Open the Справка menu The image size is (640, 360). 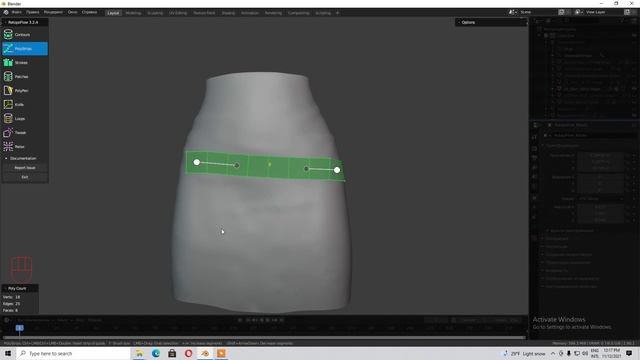89,12
